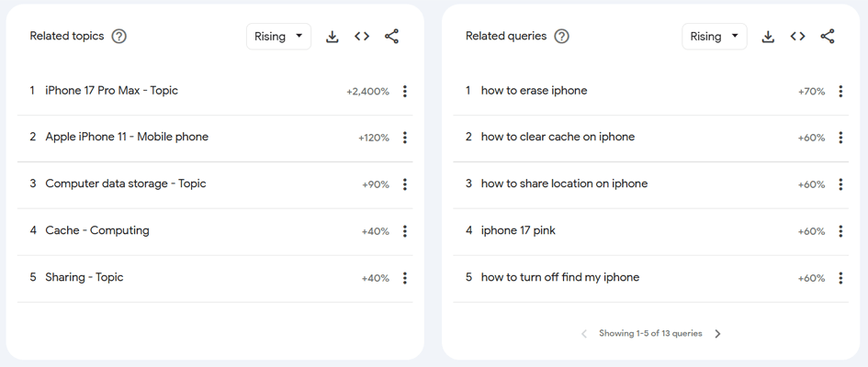This screenshot has width=868, height=367.
Task: Get embed code for Related topics
Action: [362, 37]
